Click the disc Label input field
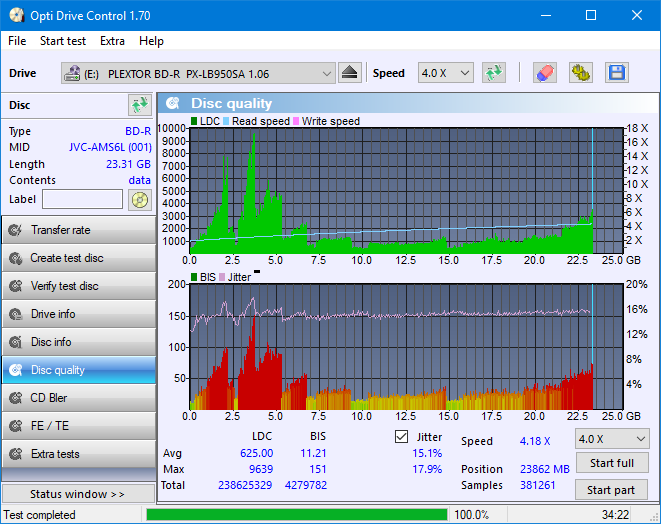661x524 pixels. [x=82, y=199]
